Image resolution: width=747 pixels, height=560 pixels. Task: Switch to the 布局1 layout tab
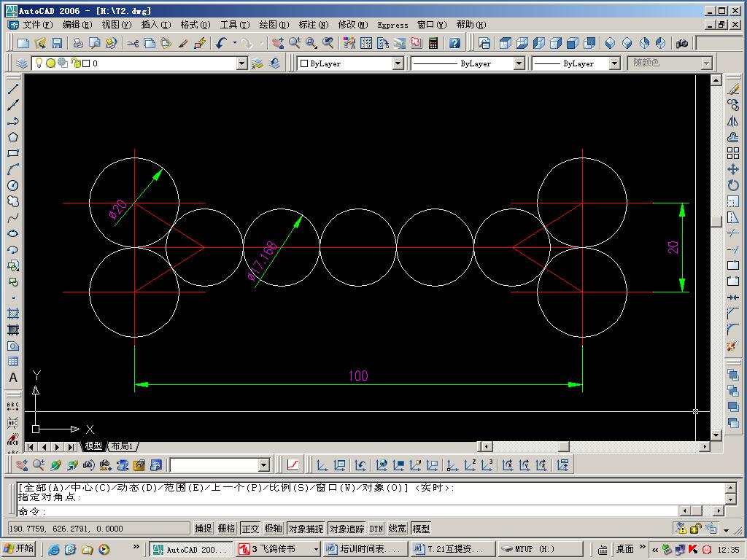click(123, 446)
